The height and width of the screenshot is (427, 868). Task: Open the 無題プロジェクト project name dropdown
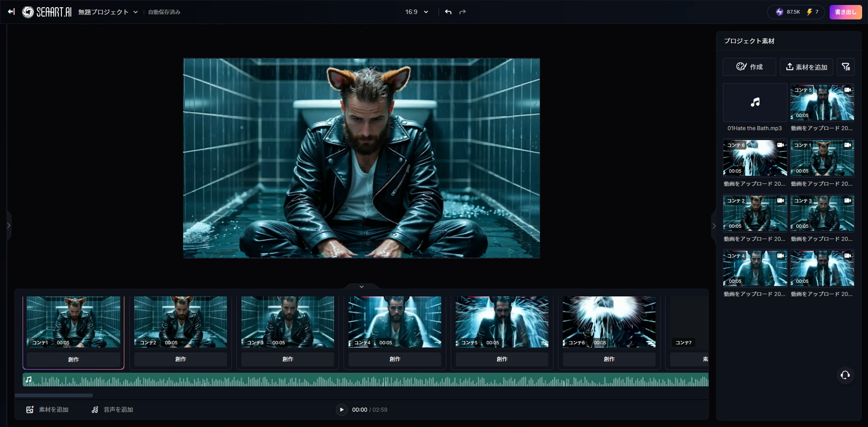pyautogui.click(x=108, y=12)
